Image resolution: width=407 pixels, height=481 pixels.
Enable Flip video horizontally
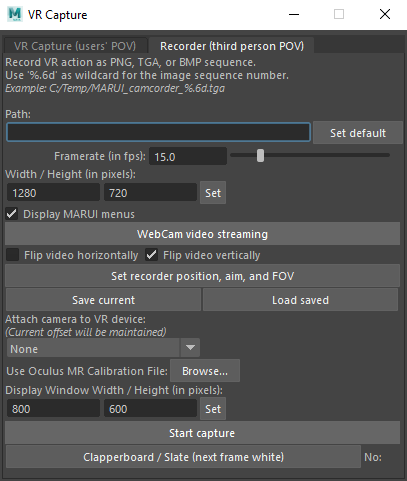[x=13, y=255]
